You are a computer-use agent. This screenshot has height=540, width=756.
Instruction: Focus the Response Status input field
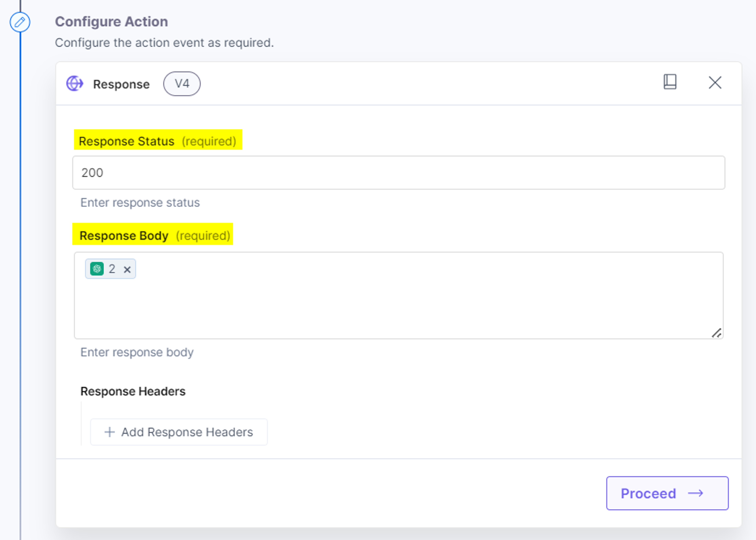click(398, 173)
